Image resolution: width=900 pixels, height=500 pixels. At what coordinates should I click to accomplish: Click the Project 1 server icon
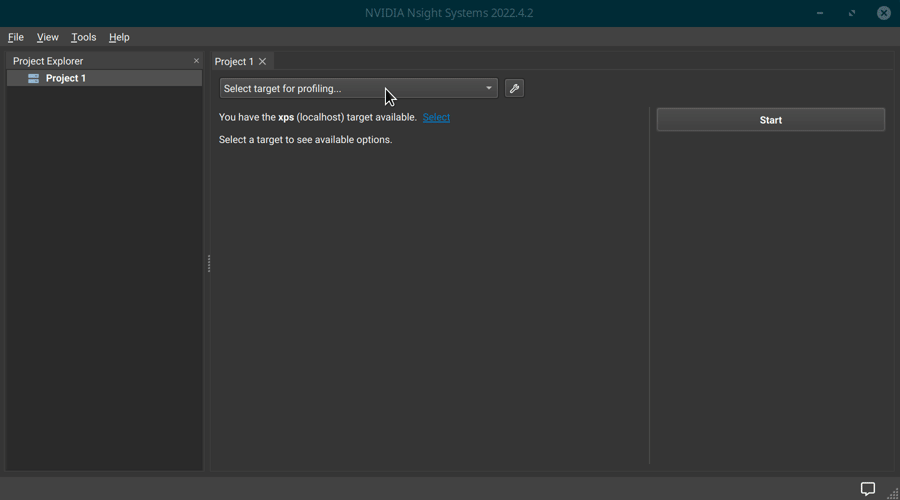(33, 78)
